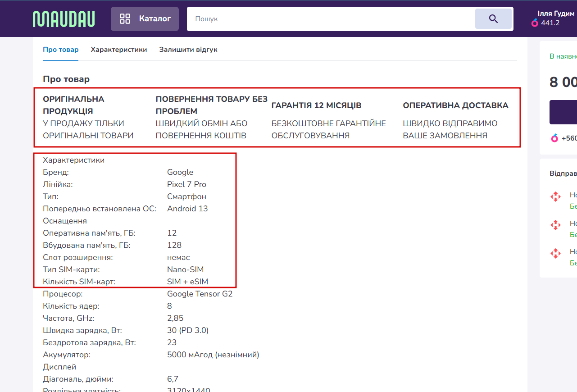Screen dimensions: 577x392
Task: Click the dark purple buy button
Action: 563,112
